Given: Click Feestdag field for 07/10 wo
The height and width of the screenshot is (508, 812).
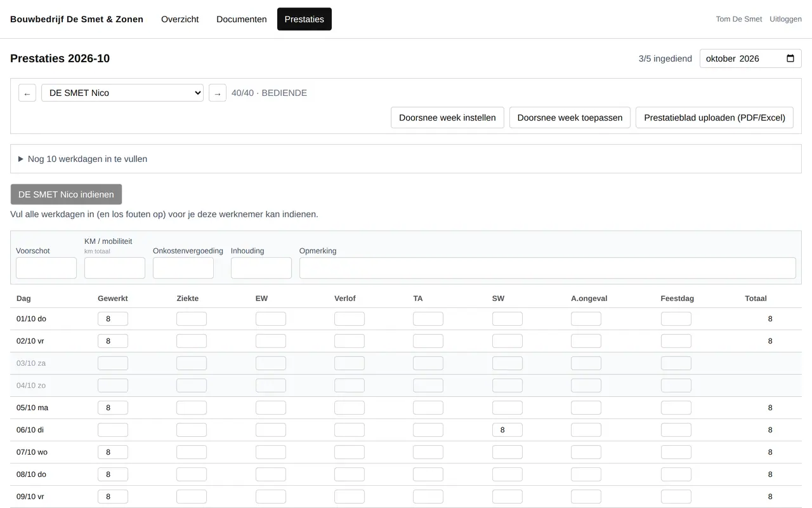Looking at the screenshot, I should [676, 452].
